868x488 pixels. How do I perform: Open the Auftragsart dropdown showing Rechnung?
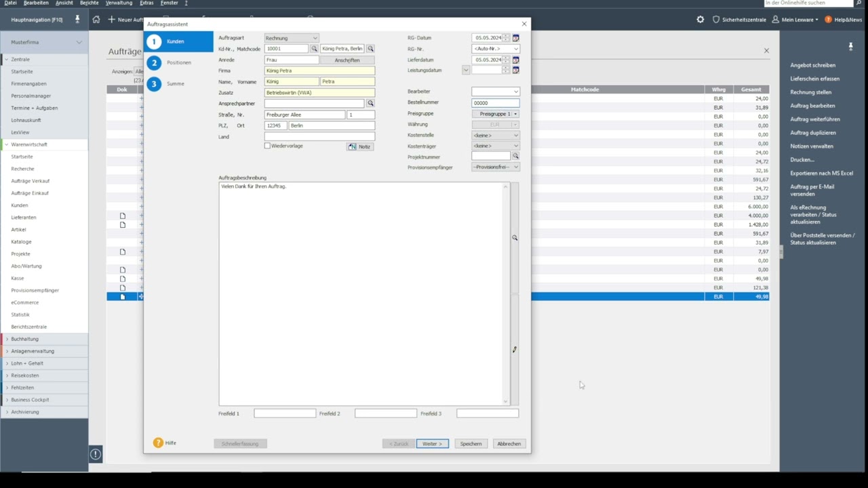click(x=292, y=38)
